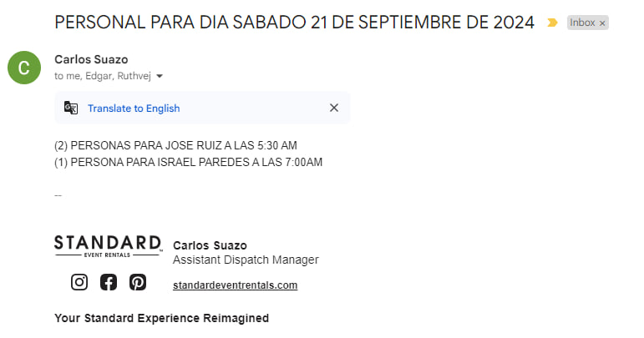Open the Facebook icon in signature
This screenshot has width=644, height=338.
(109, 282)
